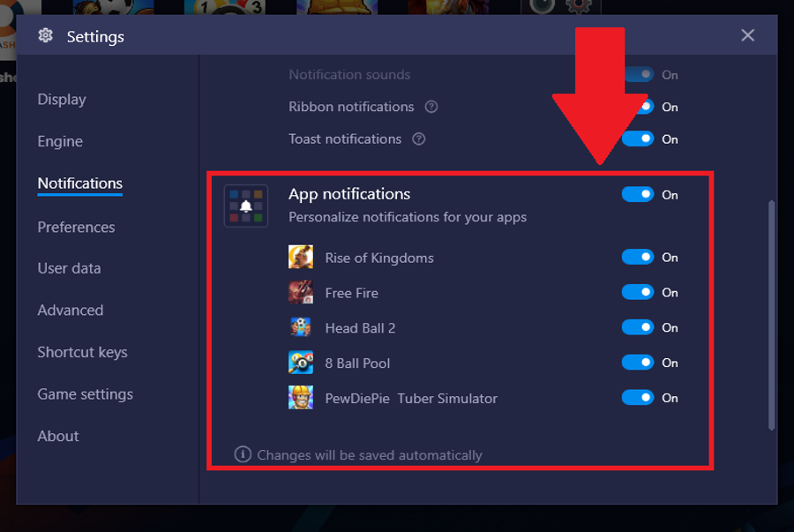Turn off Free Fire notifications

pyautogui.click(x=638, y=292)
